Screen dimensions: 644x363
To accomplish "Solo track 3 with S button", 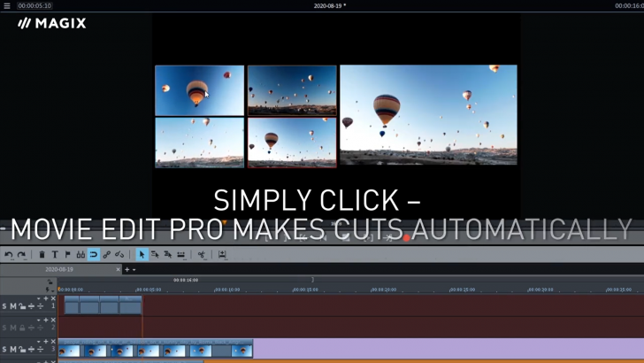I will pyautogui.click(x=4, y=350).
